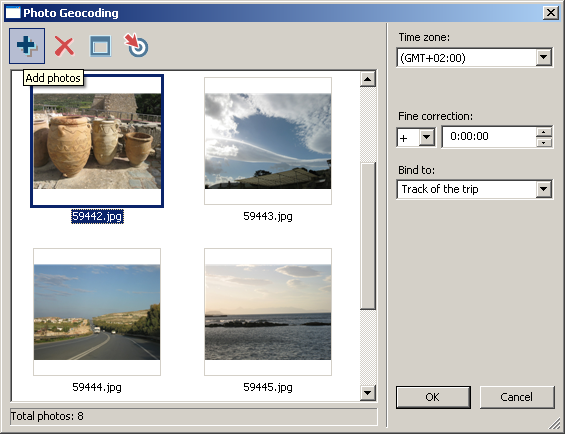Viewport: 565px width, 434px height.
Task: Click the Photo Geocoding title bar icon
Action: 13,13
